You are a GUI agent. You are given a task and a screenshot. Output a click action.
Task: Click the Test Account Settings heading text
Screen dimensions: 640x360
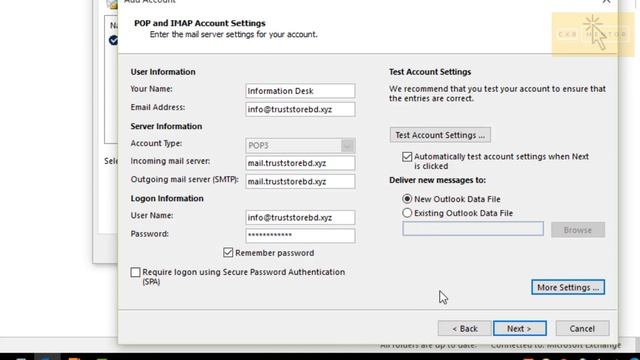pyautogui.click(x=430, y=72)
